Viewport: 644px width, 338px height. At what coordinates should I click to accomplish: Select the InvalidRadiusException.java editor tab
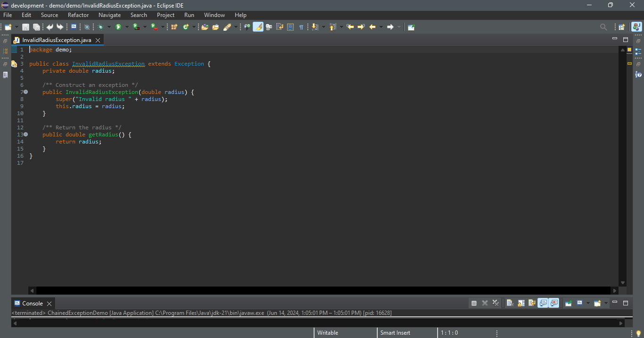[x=56, y=40]
